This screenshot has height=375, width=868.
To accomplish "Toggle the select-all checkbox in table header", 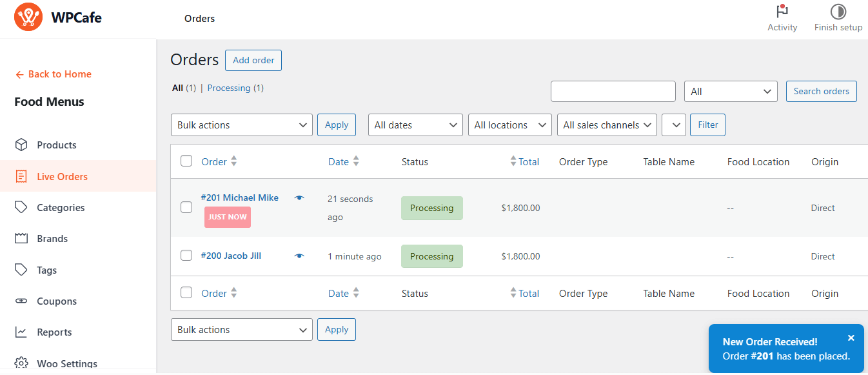I will click(186, 161).
